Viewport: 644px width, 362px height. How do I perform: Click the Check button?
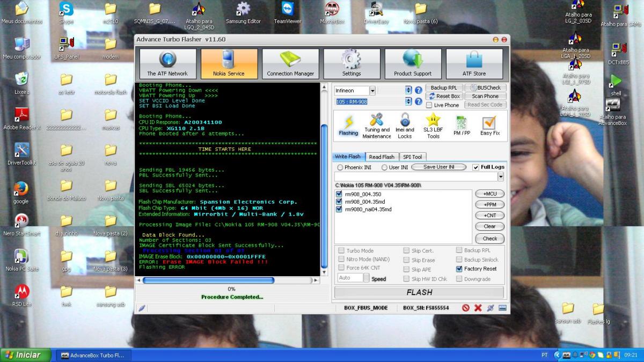pos(489,239)
